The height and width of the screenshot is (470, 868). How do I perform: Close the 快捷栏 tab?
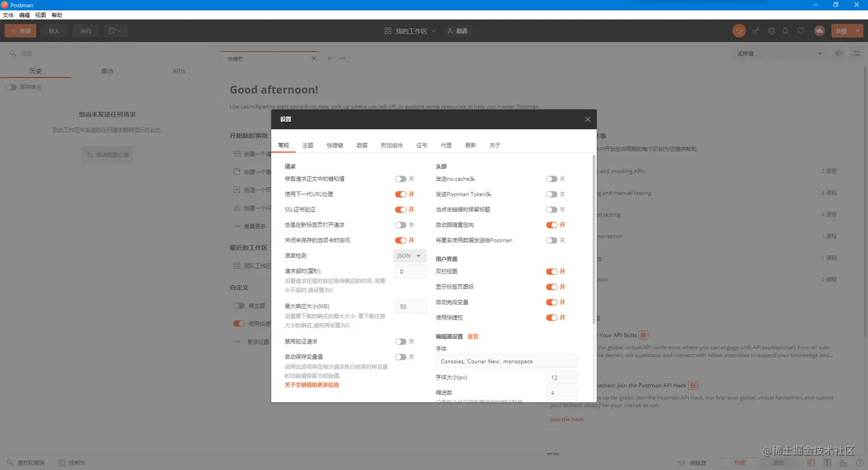coord(313,59)
